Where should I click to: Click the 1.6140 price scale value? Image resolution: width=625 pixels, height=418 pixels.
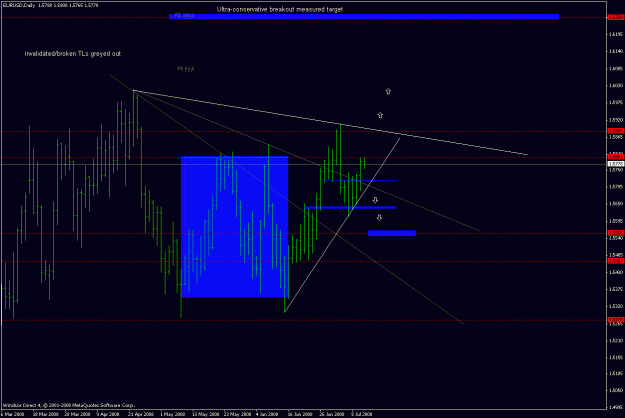coord(616,51)
